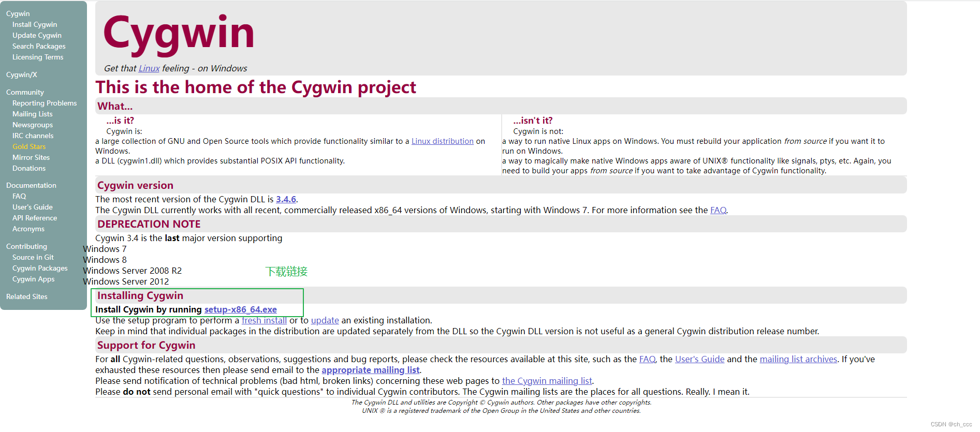Open the 3.4.6 version link
This screenshot has height=432, width=980.
tap(286, 199)
